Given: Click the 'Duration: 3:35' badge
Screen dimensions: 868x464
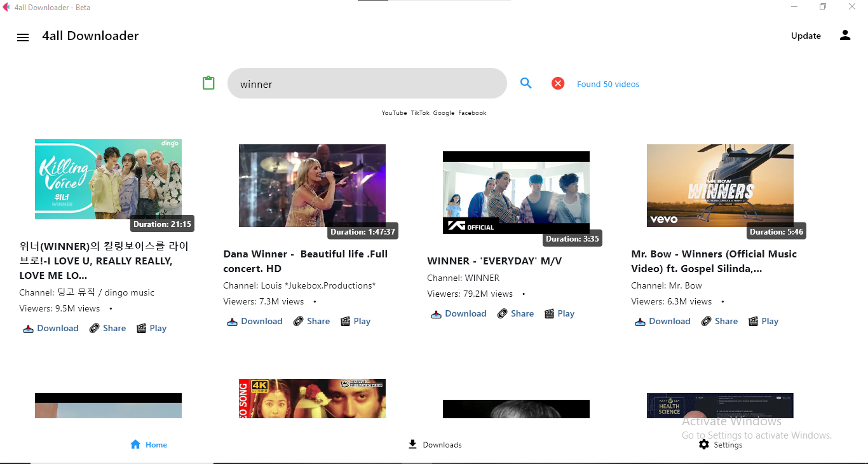Looking at the screenshot, I should click(573, 239).
